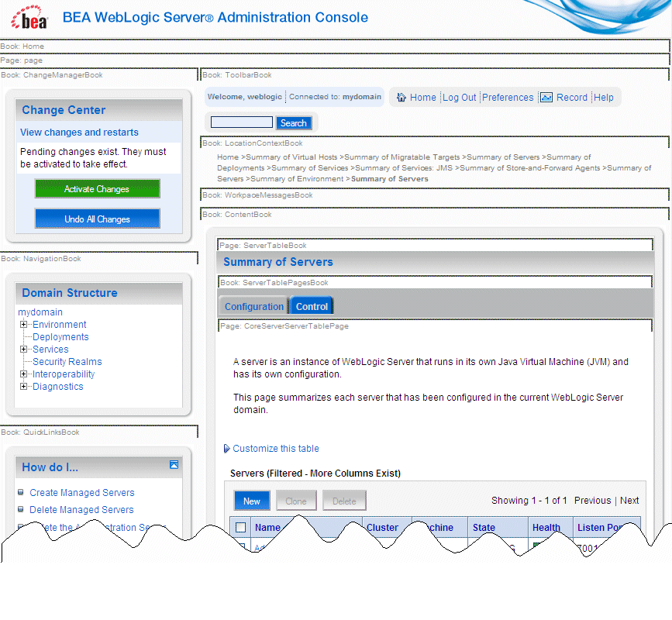Open Preferences from the top toolbar

pos(508,97)
